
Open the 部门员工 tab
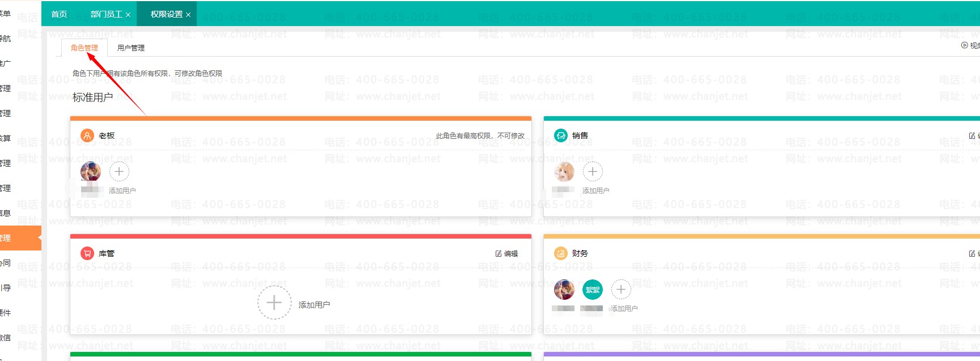coord(107,14)
